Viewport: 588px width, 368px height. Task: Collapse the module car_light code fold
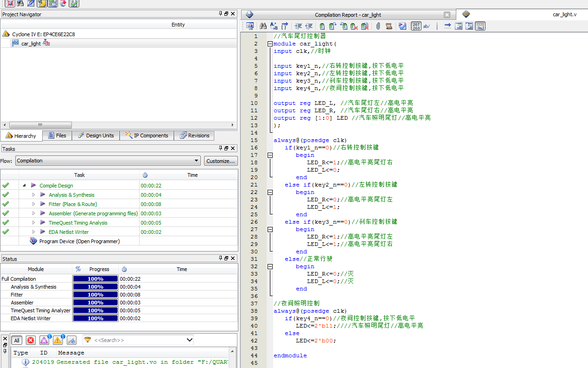tap(270, 44)
